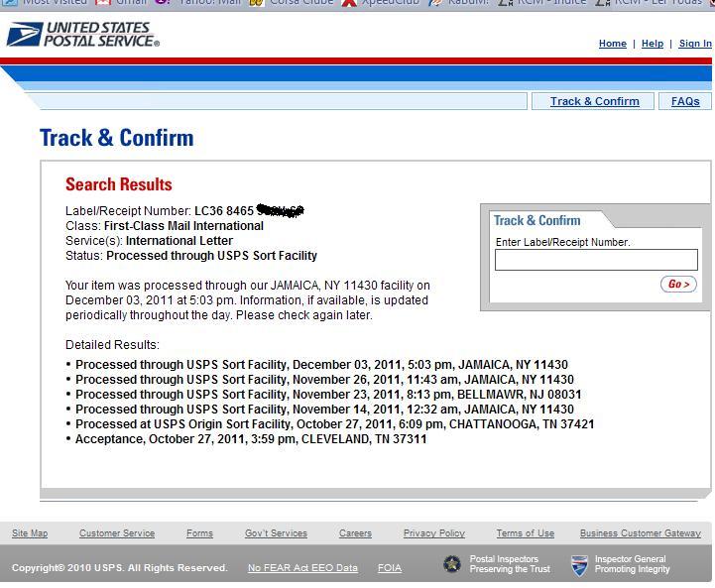Viewport: 715px width, 588px height.
Task: Click the Detailed Results: label
Action: point(112,345)
